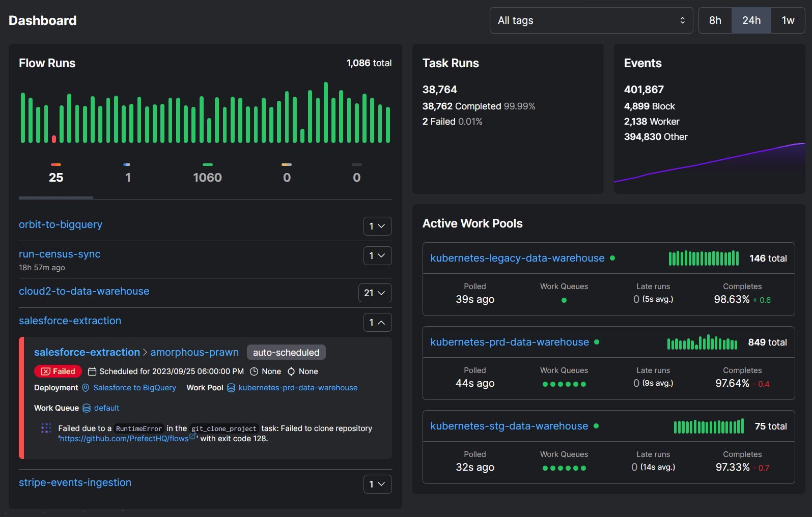Click the default work queue icon
The width and height of the screenshot is (812, 517).
tap(87, 408)
